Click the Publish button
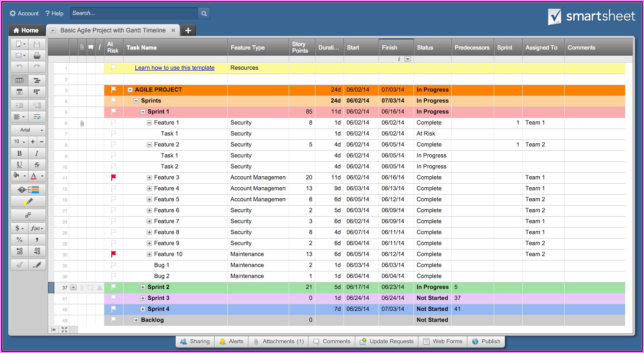This screenshot has width=644, height=353. point(486,342)
